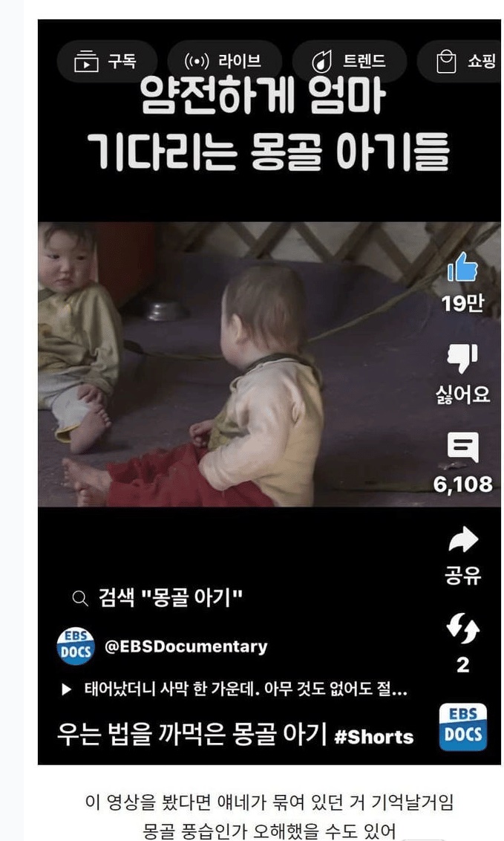The image size is (504, 841).
Task: Open the EBS DOCS sound thumbnail
Action: click(x=462, y=727)
